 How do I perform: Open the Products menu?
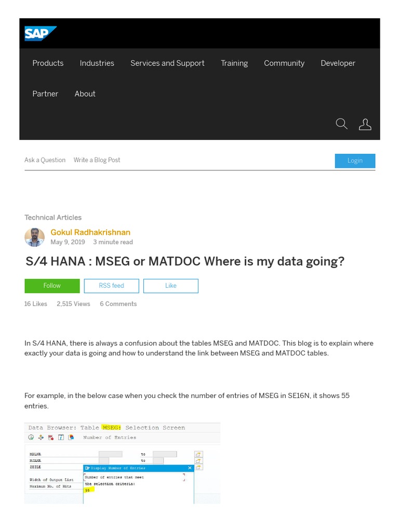click(48, 63)
